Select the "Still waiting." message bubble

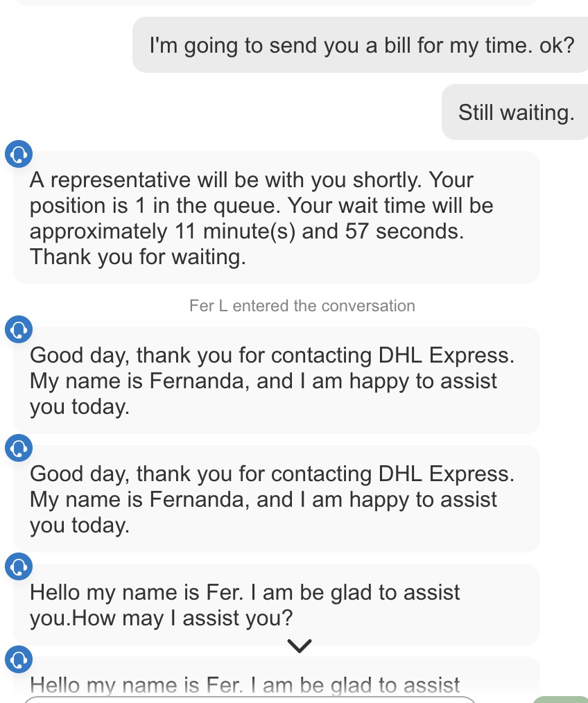(x=515, y=112)
